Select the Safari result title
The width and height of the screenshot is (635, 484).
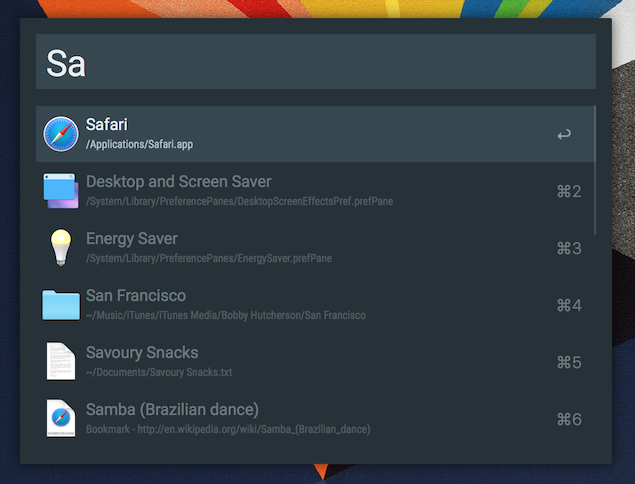(x=106, y=125)
